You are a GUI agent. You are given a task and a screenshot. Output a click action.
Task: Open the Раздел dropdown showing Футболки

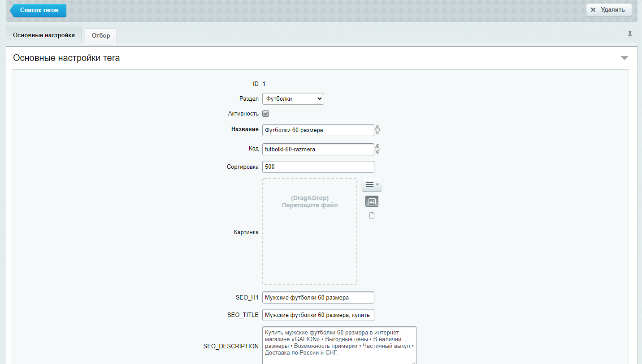pos(293,99)
